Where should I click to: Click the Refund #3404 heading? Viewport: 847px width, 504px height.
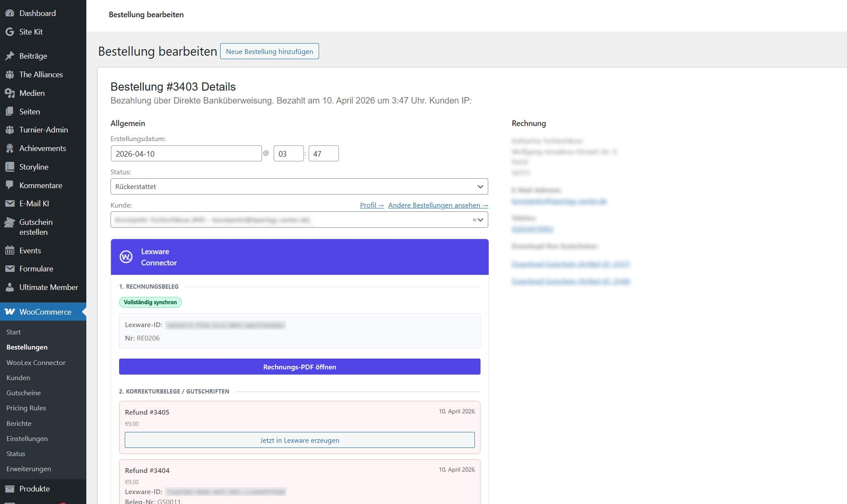[x=147, y=471]
